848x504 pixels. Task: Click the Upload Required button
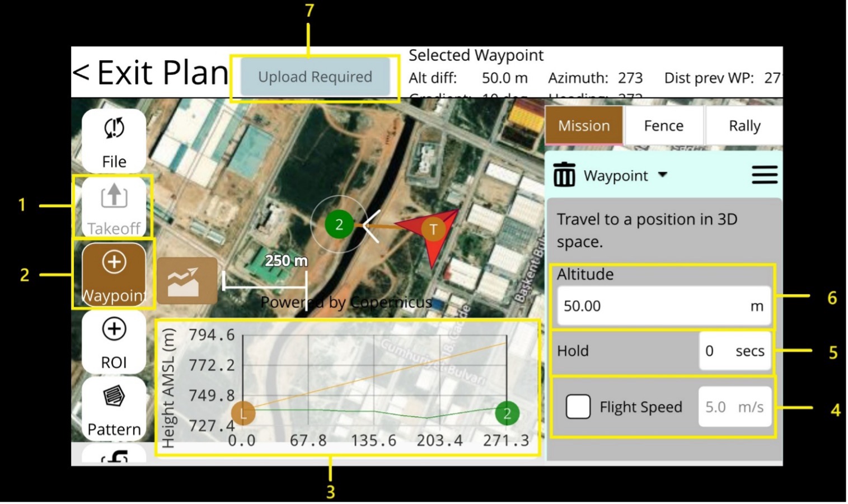(x=315, y=77)
